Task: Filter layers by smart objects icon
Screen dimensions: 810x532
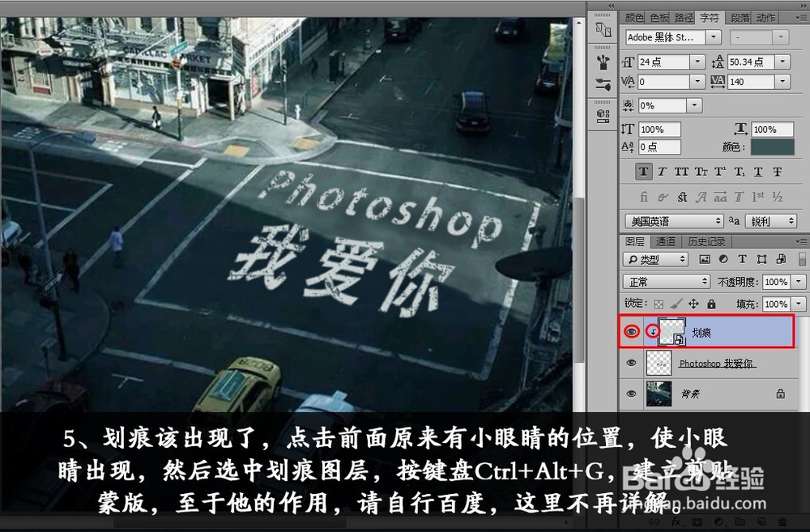Action: point(781,259)
